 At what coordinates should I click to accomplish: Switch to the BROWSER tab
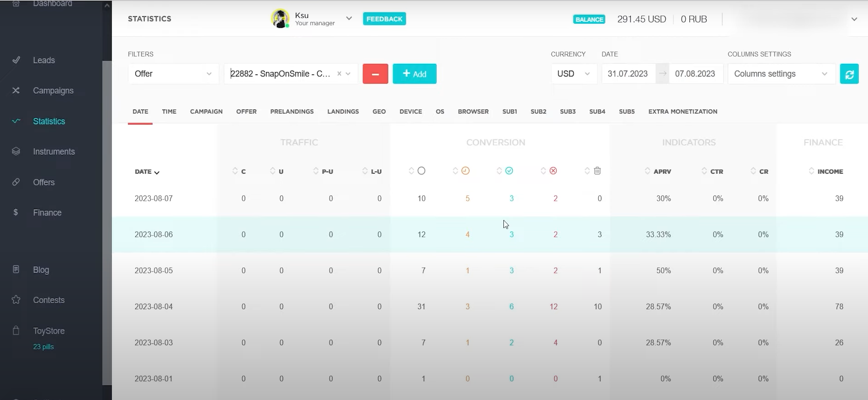(473, 111)
